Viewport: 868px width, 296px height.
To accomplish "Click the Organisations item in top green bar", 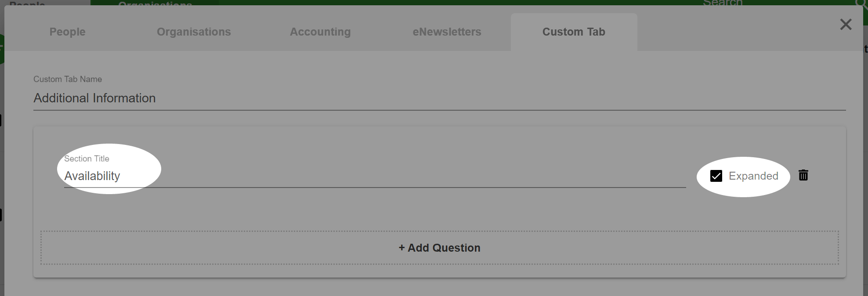I will click(155, 3).
